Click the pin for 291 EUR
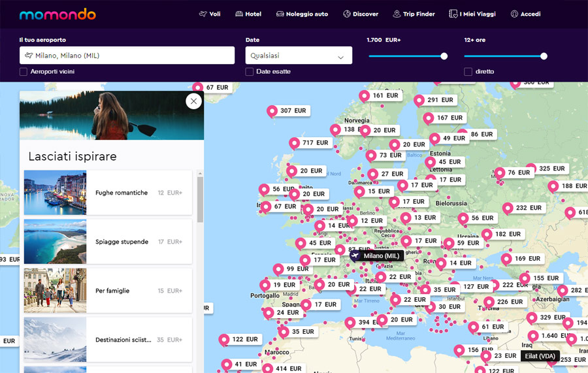This screenshot has height=373, width=588. click(x=419, y=101)
